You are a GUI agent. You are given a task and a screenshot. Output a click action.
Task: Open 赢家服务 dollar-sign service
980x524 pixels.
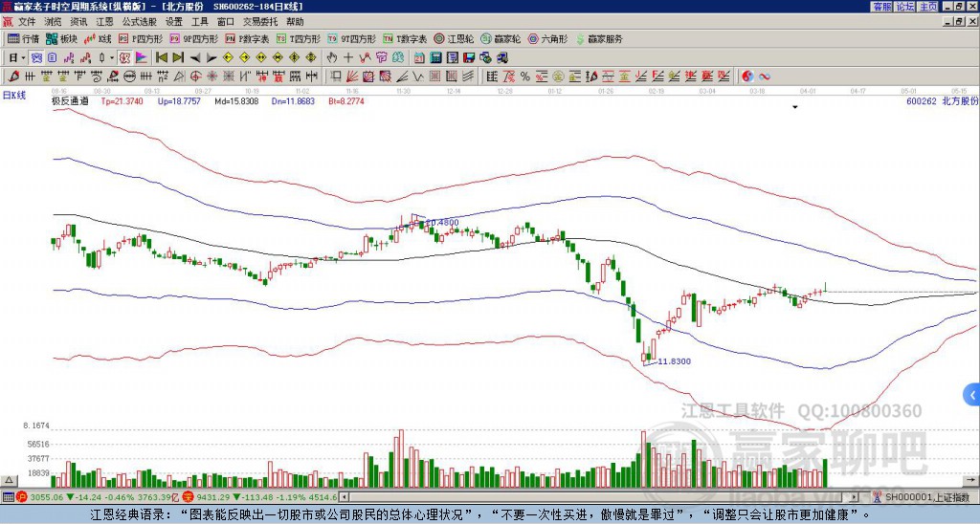point(599,38)
